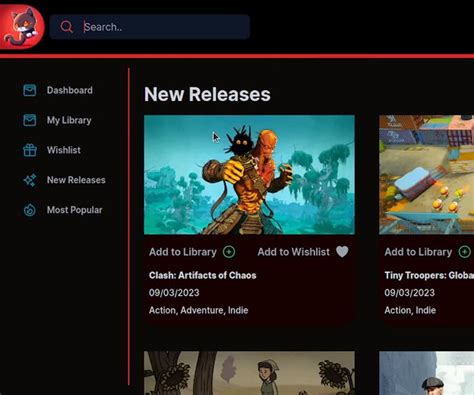Viewport: 474px width, 395px height.
Task: Click the New Releases page heading
Action: 207,94
